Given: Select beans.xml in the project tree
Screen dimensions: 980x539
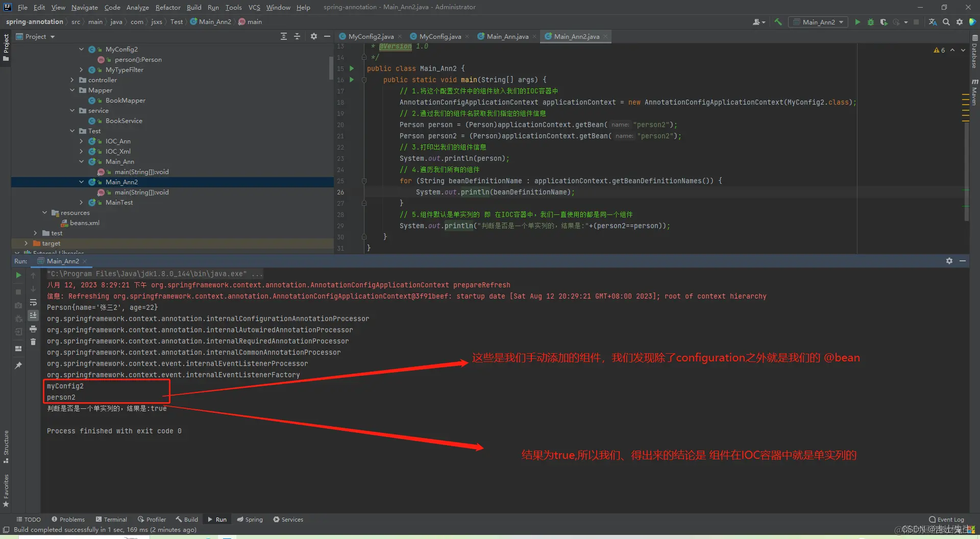Looking at the screenshot, I should [85, 223].
